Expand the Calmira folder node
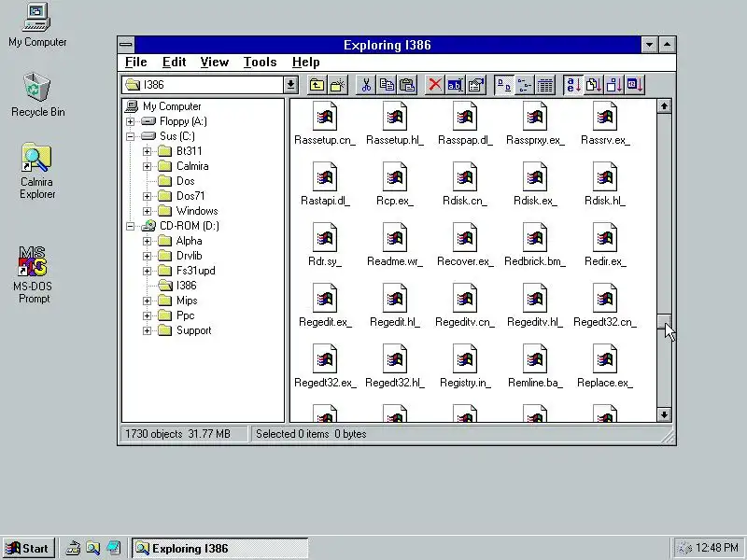 (147, 166)
